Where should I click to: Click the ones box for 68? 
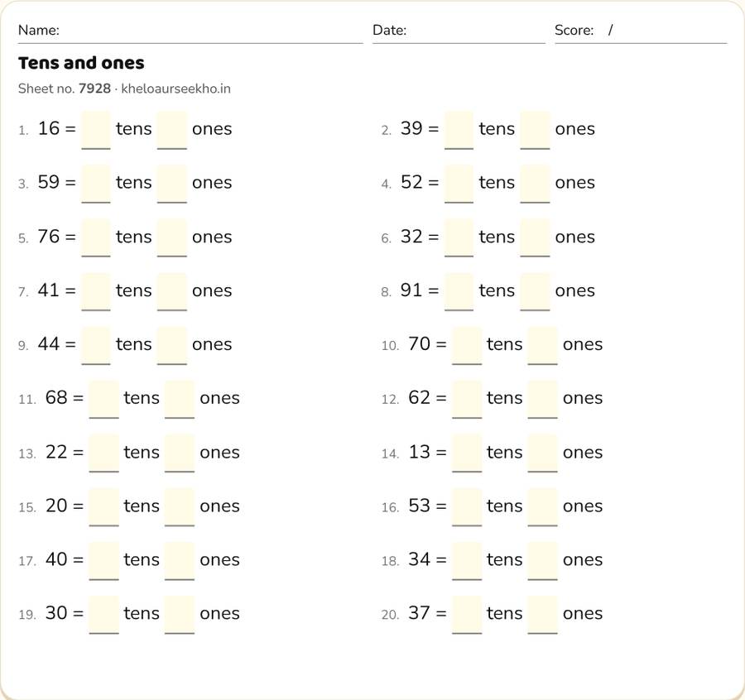coord(180,400)
